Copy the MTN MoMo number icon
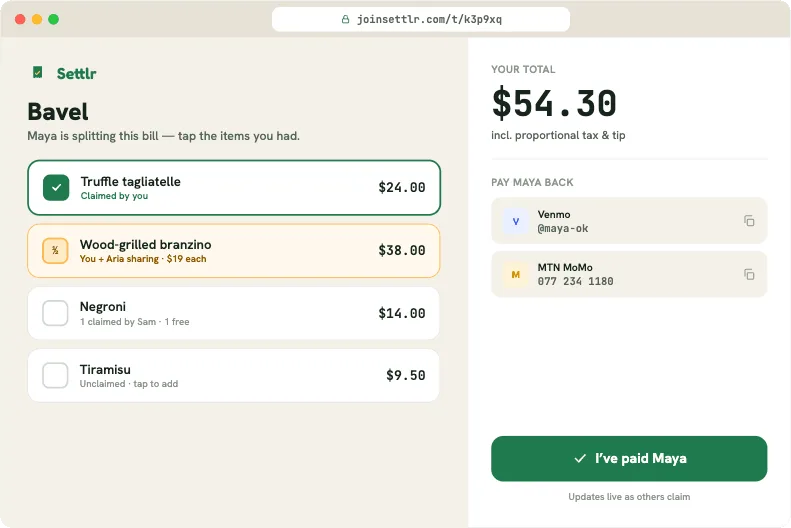This screenshot has width=791, height=528. pyautogui.click(x=749, y=274)
